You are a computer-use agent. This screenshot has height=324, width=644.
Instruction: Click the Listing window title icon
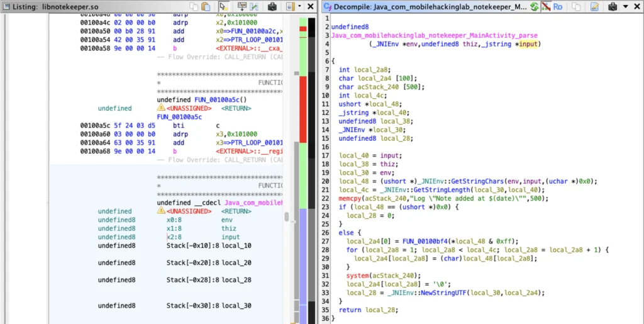(x=7, y=6)
